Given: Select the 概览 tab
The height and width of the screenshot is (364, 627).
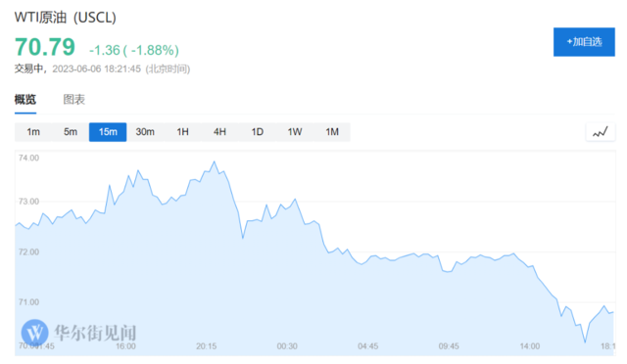Looking at the screenshot, I should [25, 100].
